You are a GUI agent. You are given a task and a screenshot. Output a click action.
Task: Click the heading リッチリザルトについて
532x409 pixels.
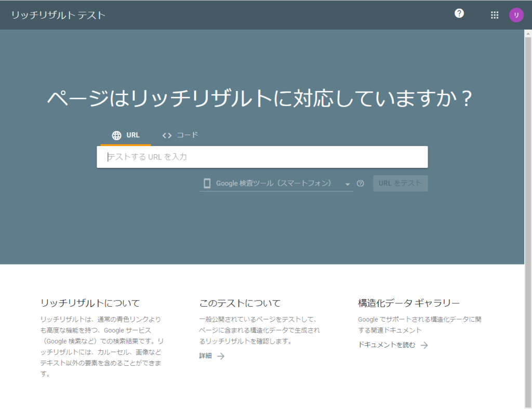[x=90, y=303]
